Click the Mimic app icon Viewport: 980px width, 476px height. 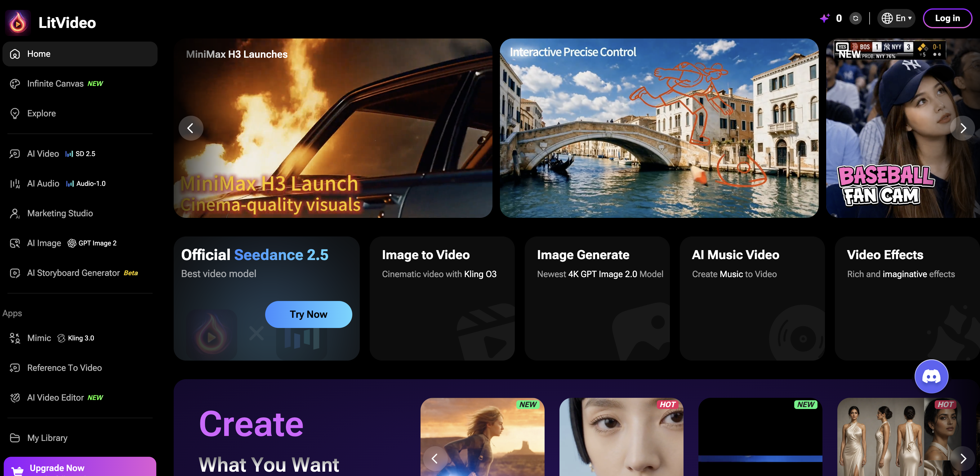point(15,338)
